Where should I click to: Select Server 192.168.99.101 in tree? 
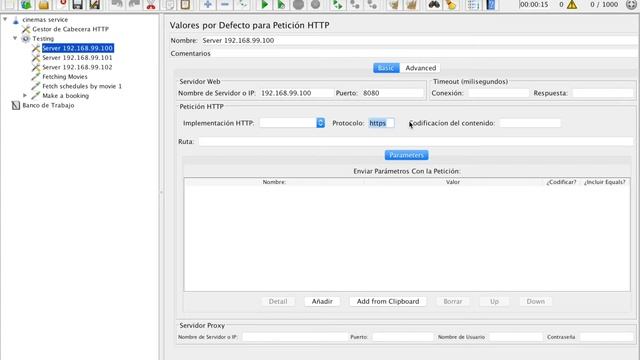pos(77,58)
